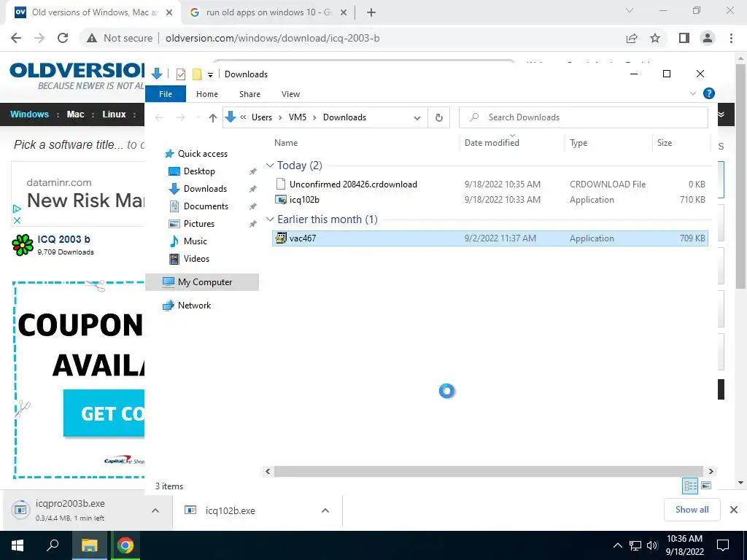747x560 pixels.
Task: Sort by the Type column header
Action: [x=578, y=142]
